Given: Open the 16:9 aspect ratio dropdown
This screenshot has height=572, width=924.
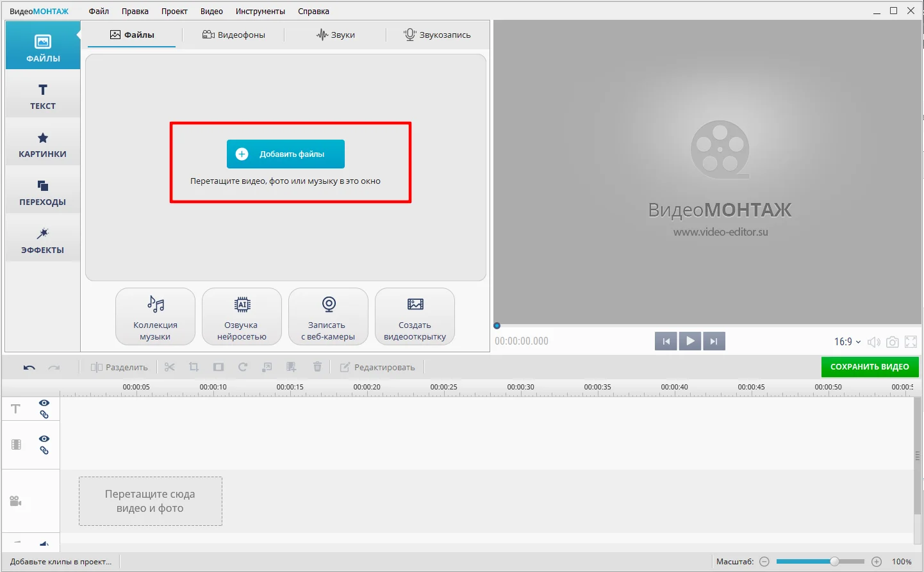Looking at the screenshot, I should click(847, 342).
